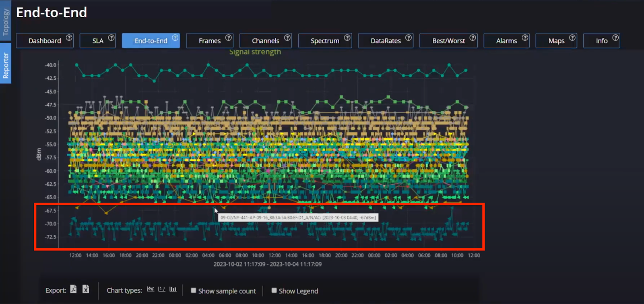644x304 pixels.
Task: Enable Show sample count checkbox
Action: (194, 290)
